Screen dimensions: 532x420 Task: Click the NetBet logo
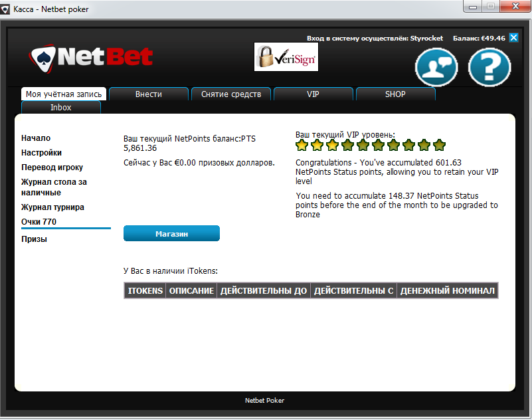point(91,58)
